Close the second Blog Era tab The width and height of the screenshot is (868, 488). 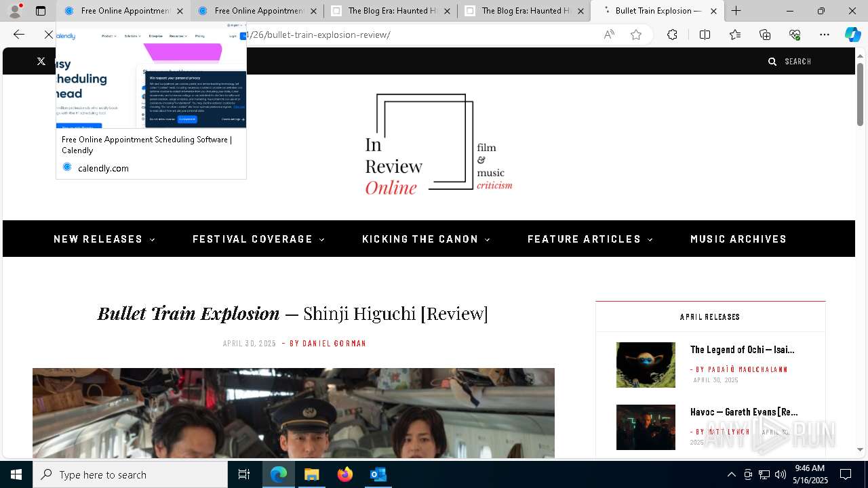pyautogui.click(x=580, y=11)
